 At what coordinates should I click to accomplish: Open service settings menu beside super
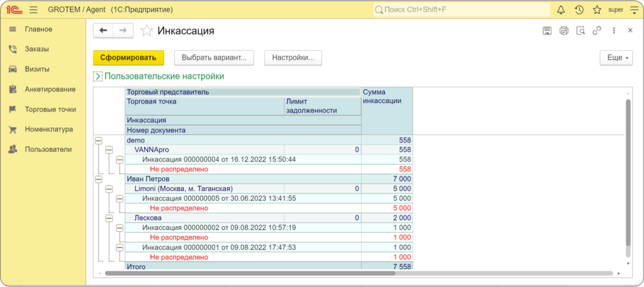point(633,10)
